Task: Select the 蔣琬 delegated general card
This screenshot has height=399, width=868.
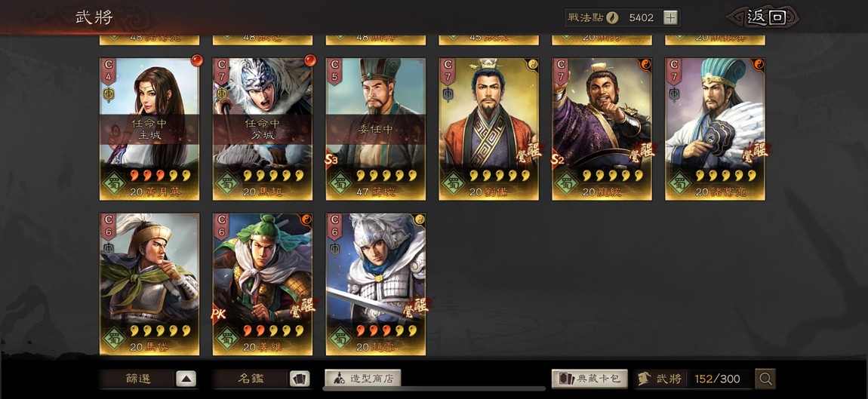Action: 375,129
